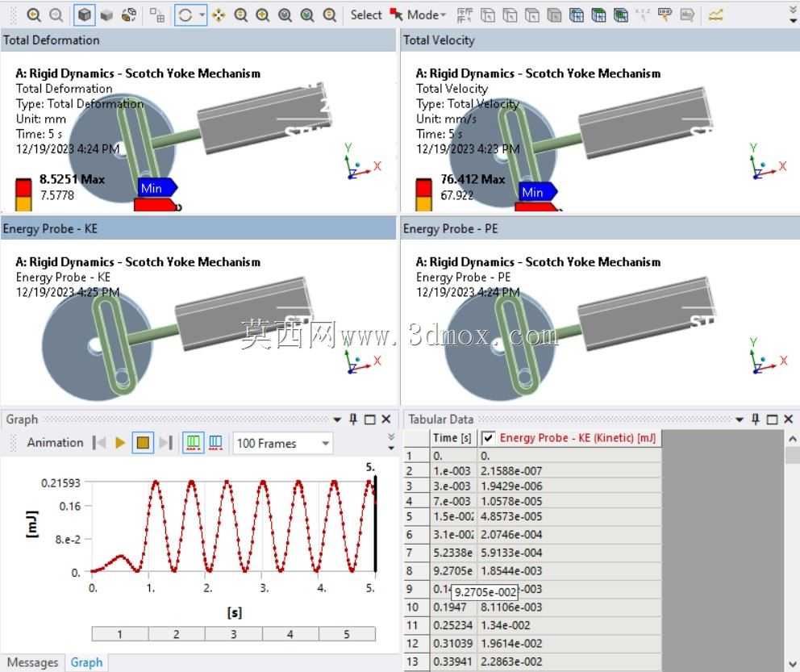Uncheck the Energy Probe - KE column checkbox
The height and width of the screenshot is (672, 800).
488,438
